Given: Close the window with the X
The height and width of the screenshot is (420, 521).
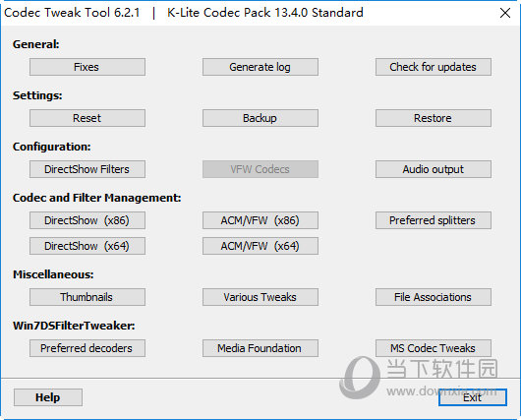Looking at the screenshot, I should tap(505, 13).
